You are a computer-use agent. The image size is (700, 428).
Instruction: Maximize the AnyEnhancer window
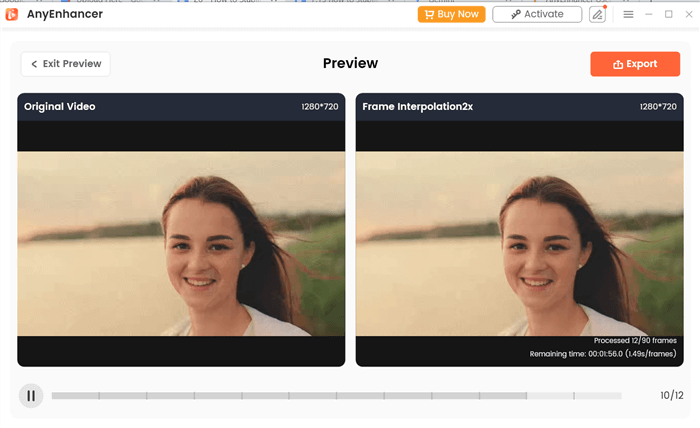point(669,14)
